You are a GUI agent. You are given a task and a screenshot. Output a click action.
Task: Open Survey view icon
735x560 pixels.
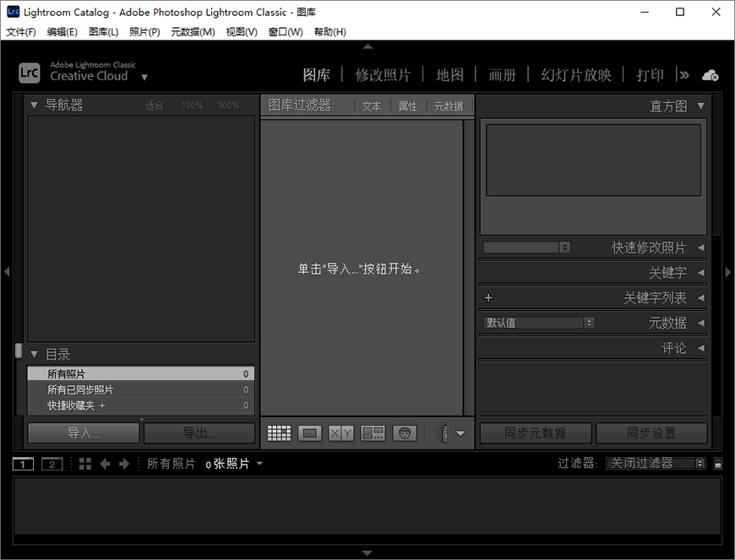point(373,433)
